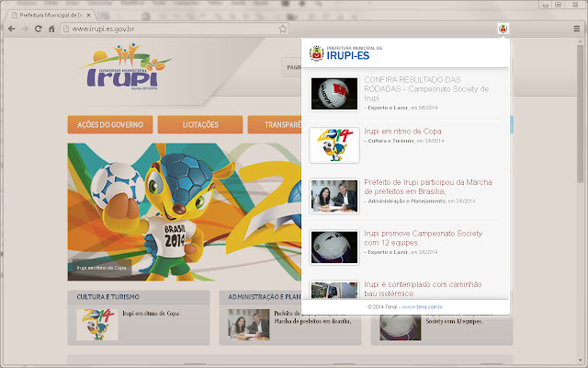Click 'Esporte e Lazer' category of Confira Resultado
The image size is (588, 368).
(x=388, y=108)
